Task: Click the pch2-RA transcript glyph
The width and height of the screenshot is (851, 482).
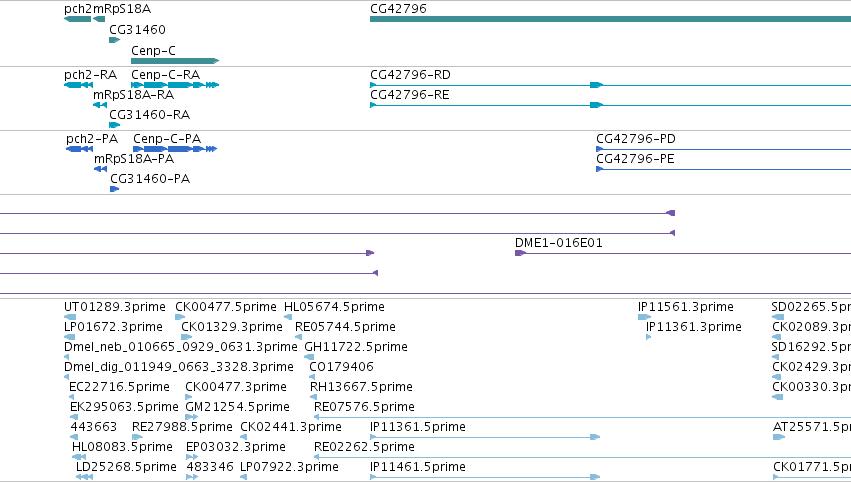Action: pyautogui.click(x=78, y=85)
